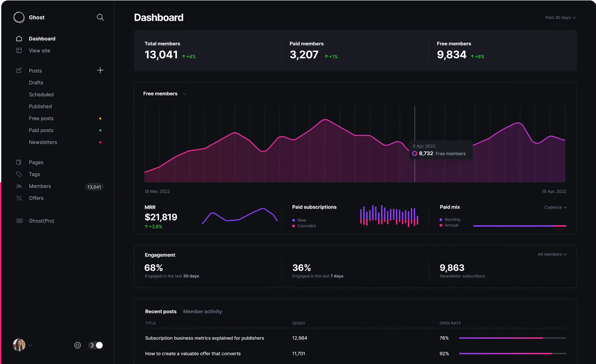Create a new post with plus icon
Viewport: 596px width, 364px height.
click(x=100, y=70)
